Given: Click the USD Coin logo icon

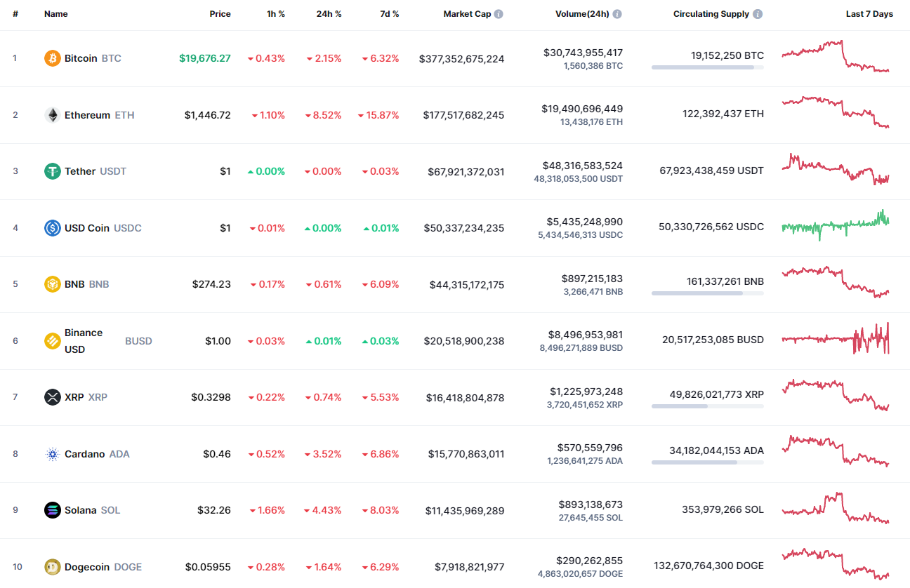Looking at the screenshot, I should click(51, 227).
